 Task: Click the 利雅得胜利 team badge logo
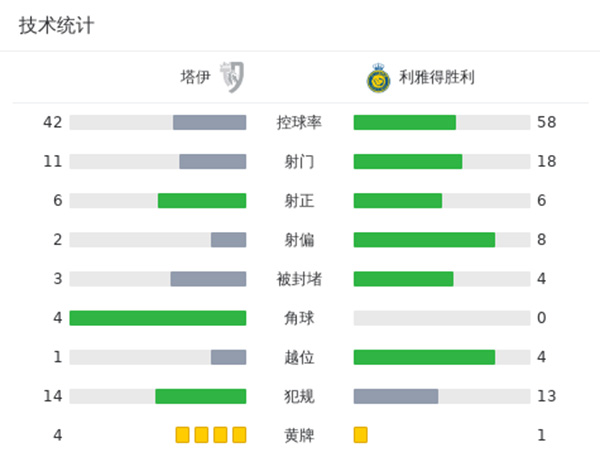[x=378, y=77]
